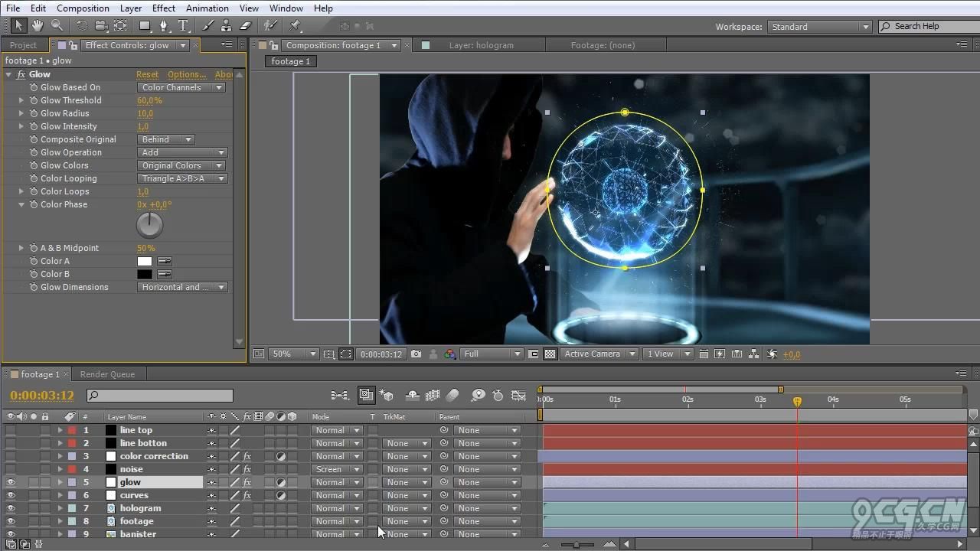Click current time 0:00:03:12 in timeline
The image size is (980, 551).
(42, 396)
